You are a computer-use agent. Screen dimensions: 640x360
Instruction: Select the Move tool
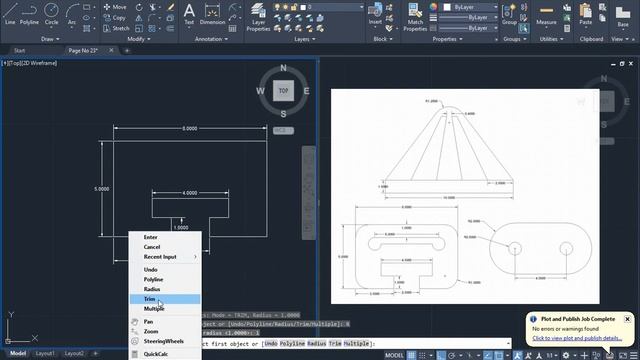coord(115,7)
